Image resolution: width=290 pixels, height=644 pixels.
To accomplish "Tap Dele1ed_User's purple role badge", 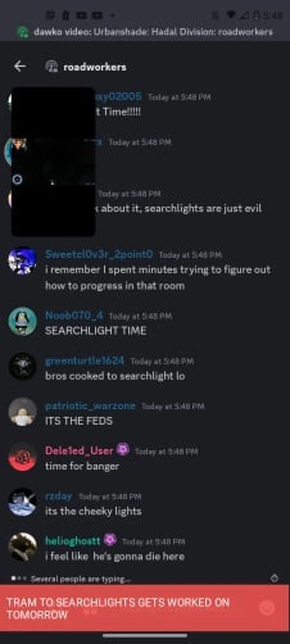I will [x=123, y=449].
